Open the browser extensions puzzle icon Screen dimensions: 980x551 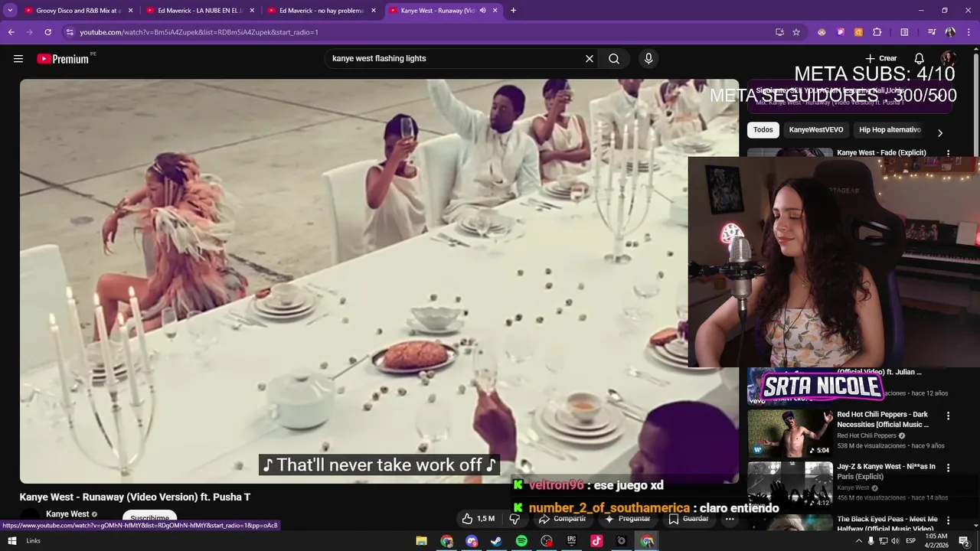pos(877,32)
